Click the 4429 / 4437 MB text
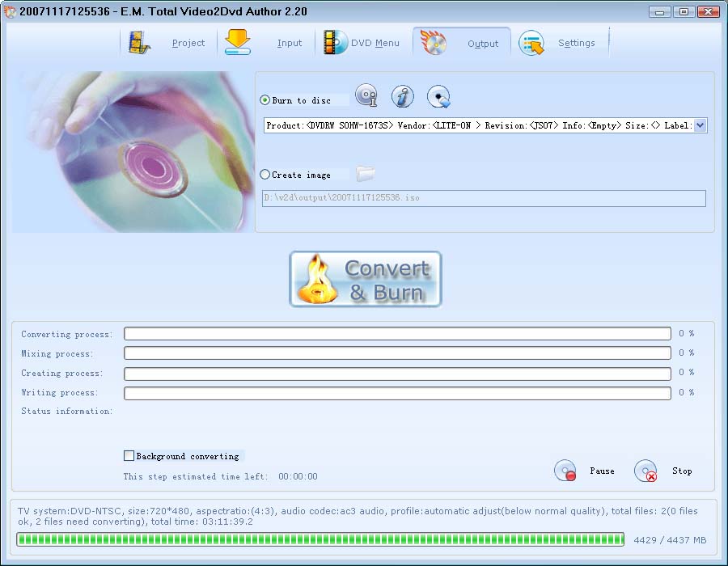 (670, 540)
